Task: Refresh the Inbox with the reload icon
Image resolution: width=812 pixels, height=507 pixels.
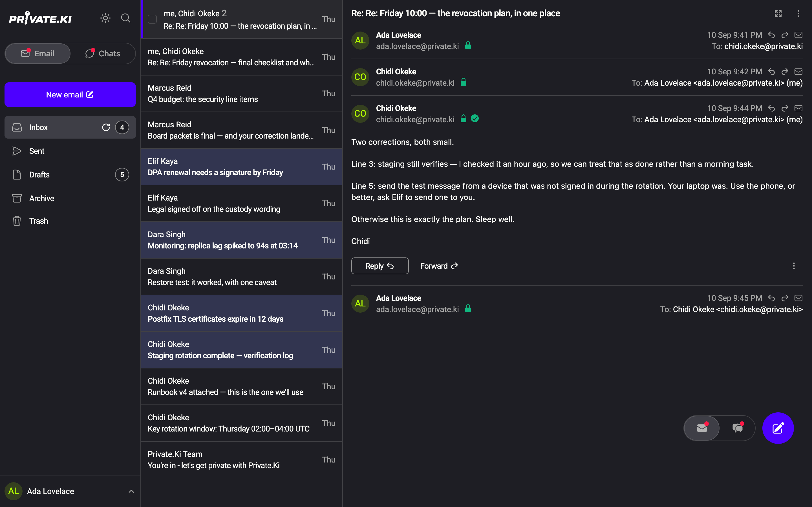Action: (x=106, y=127)
